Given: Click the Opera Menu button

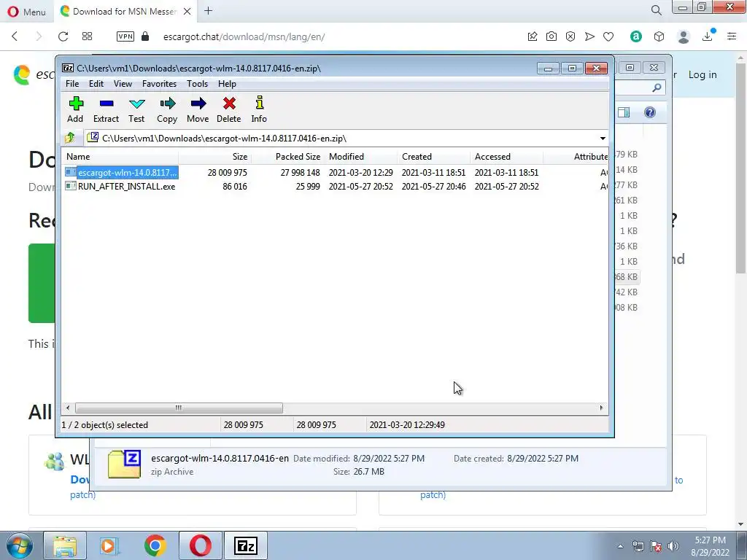Looking at the screenshot, I should pyautogui.click(x=27, y=12).
